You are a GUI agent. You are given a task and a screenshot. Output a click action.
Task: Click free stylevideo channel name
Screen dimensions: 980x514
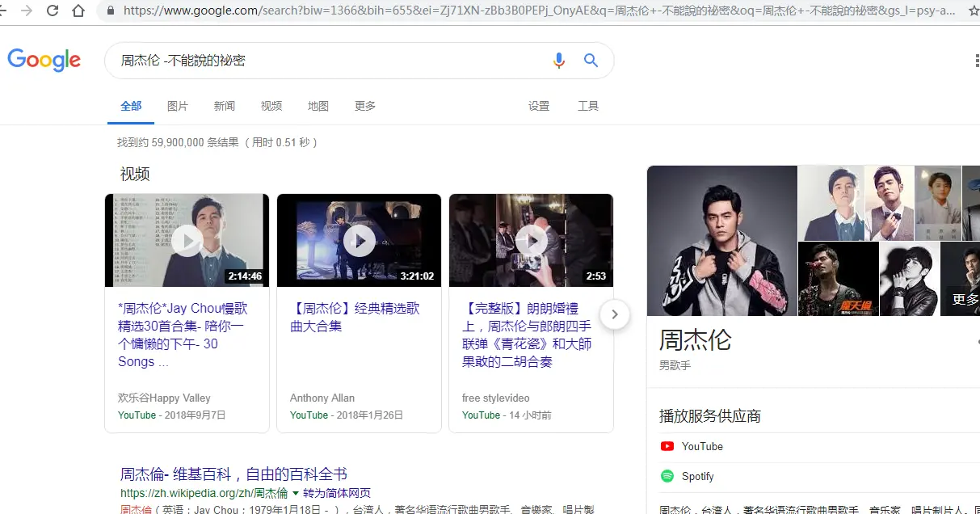pyautogui.click(x=496, y=398)
